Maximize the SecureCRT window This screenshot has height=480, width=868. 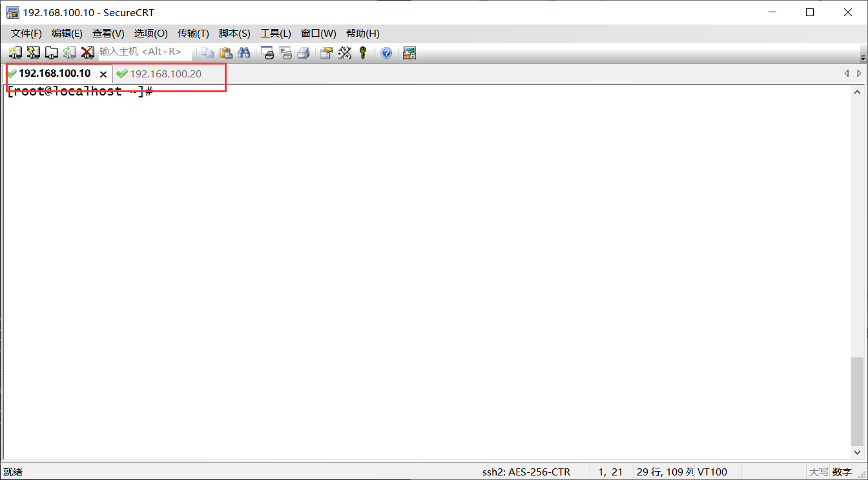coord(810,12)
